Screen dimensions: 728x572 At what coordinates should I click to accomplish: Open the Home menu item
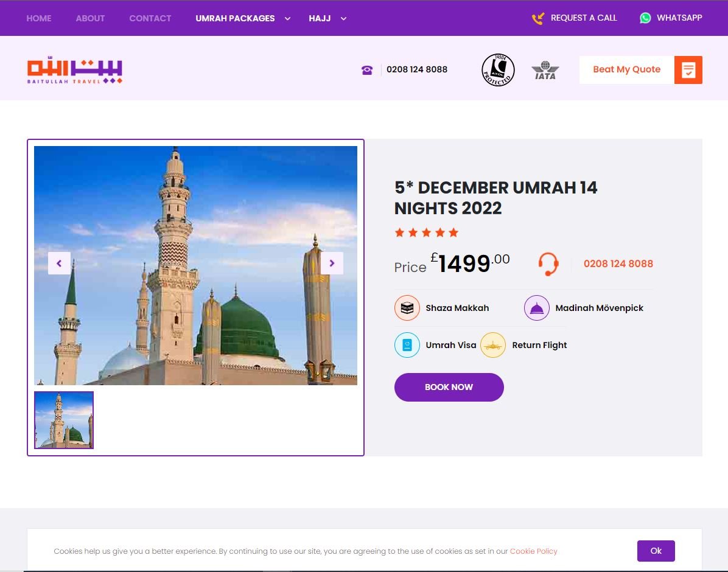pos(39,19)
